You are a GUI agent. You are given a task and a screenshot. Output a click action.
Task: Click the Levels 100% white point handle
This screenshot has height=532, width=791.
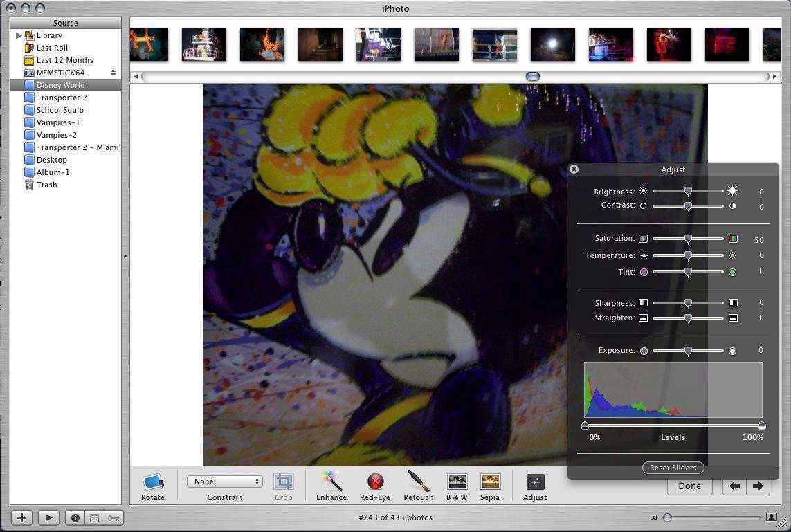pos(762,425)
